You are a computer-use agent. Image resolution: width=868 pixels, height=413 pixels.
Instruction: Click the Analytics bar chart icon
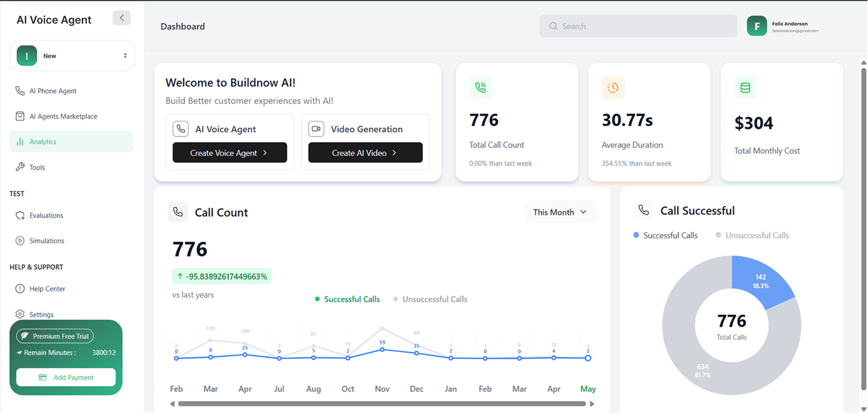pyautogui.click(x=20, y=142)
